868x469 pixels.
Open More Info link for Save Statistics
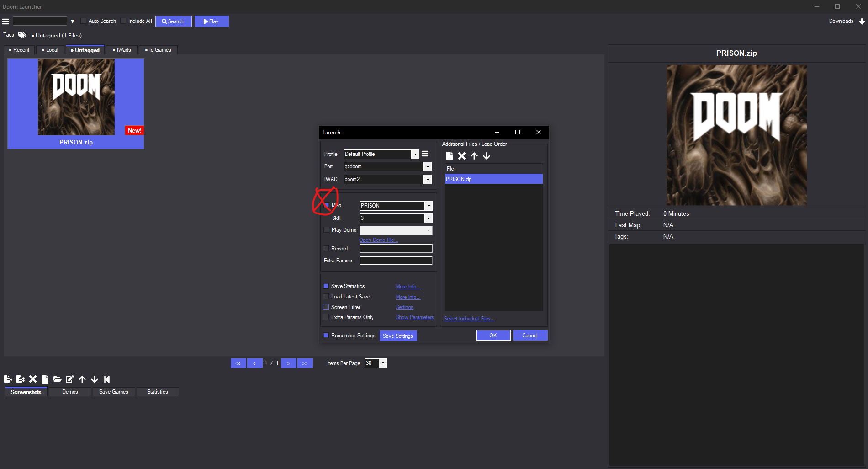tap(408, 287)
